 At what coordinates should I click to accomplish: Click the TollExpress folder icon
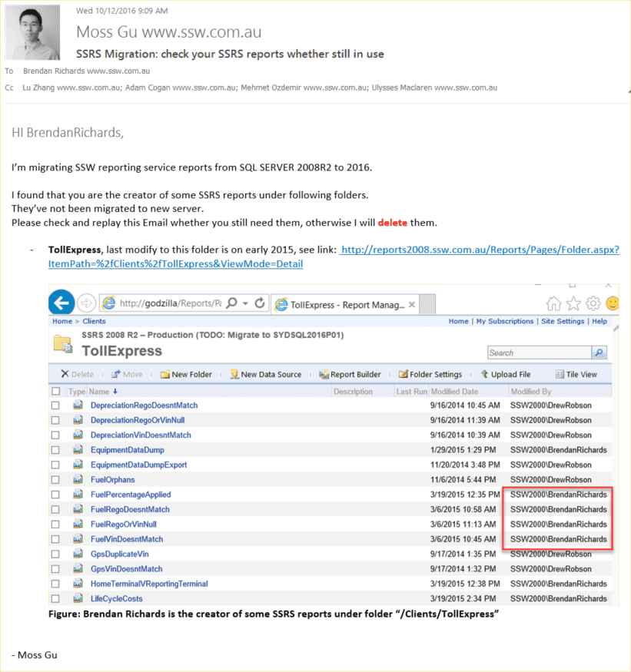[x=63, y=343]
